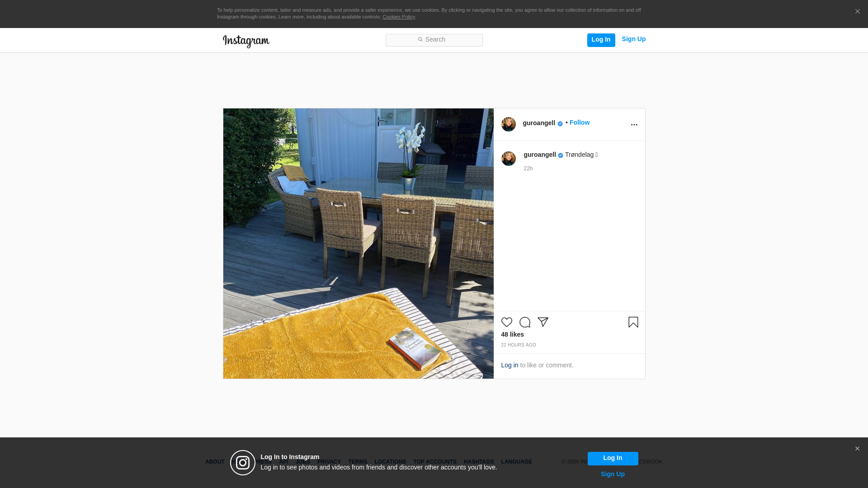Share the post with paper plane icon

click(543, 322)
